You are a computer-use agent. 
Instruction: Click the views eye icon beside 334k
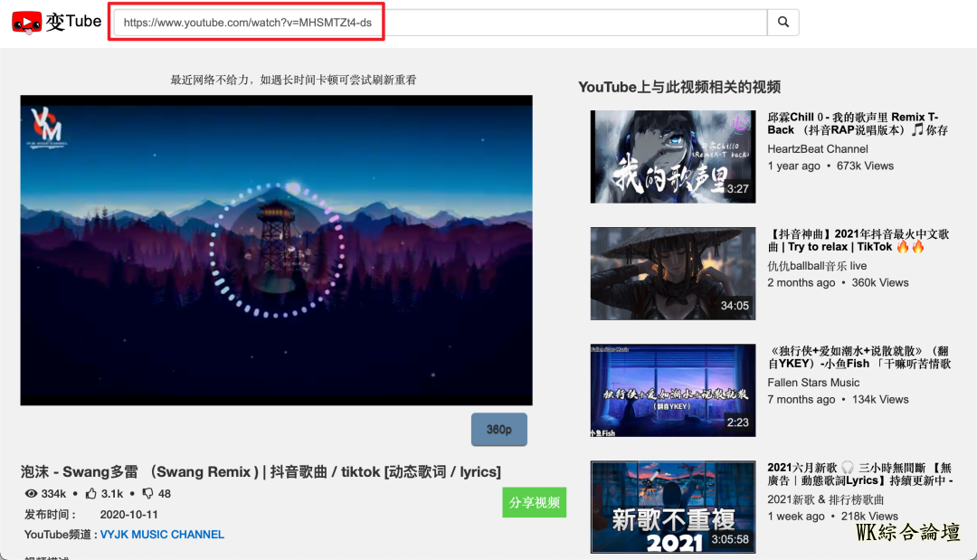pos(31,493)
